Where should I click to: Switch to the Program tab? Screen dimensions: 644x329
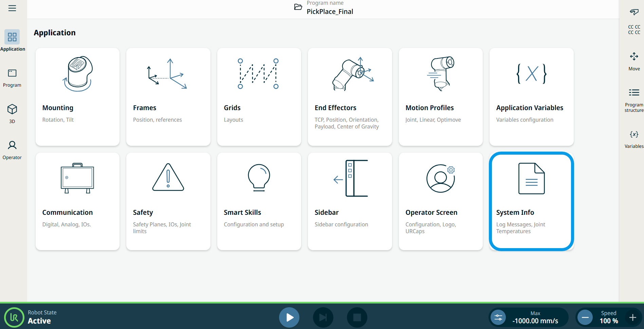(x=12, y=78)
